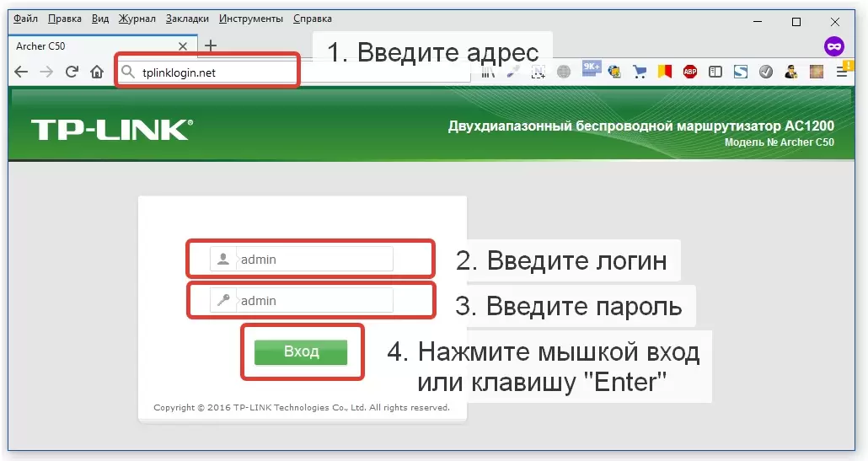Go forward with the forward arrow

(x=46, y=72)
